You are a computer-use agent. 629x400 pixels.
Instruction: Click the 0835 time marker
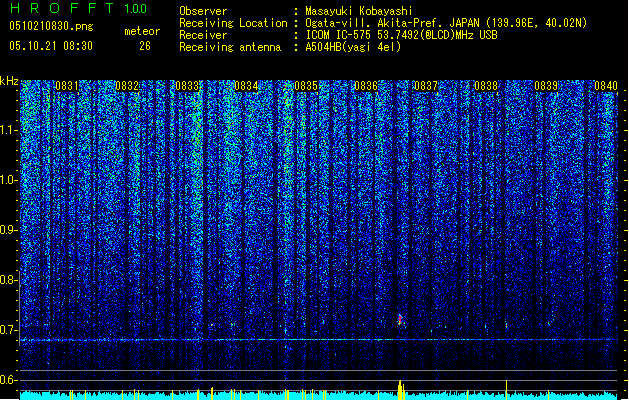tap(306, 86)
